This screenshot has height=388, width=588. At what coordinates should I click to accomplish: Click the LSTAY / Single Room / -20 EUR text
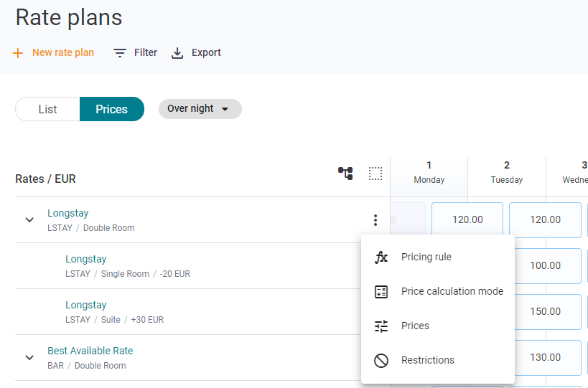pos(128,274)
